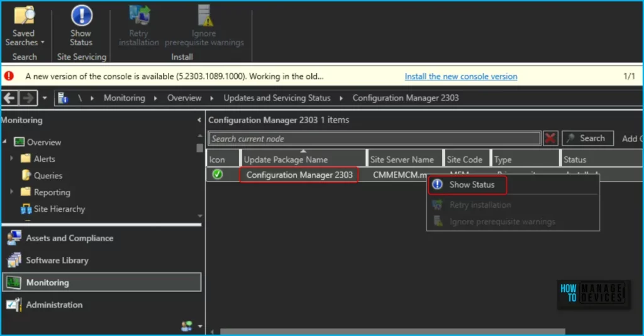The width and height of the screenshot is (644, 336).
Task: Click the Search current node field
Action: pyautogui.click(x=375, y=139)
